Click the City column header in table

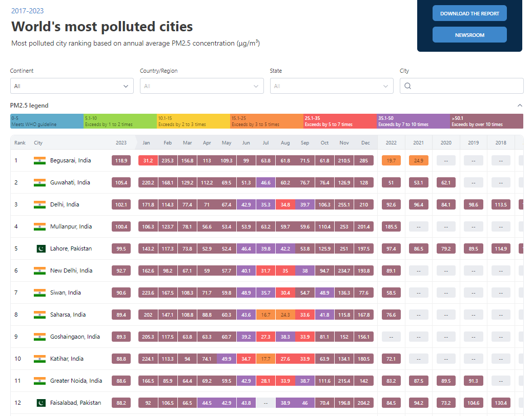click(38, 143)
